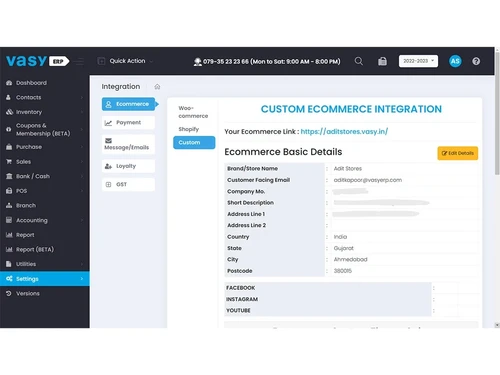This screenshot has width=500, height=375.
Task: Click the page vertical scrollbar thumb
Action: coord(497,113)
